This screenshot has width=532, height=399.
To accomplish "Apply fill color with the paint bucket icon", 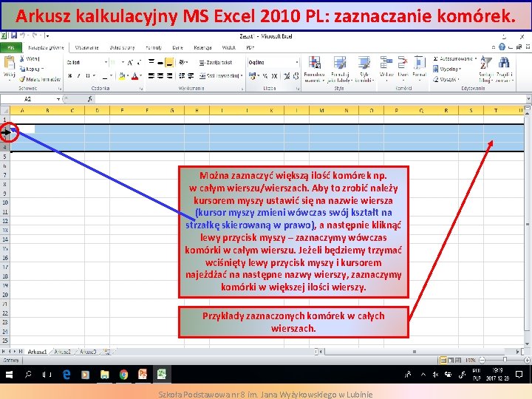I will pos(122,75).
